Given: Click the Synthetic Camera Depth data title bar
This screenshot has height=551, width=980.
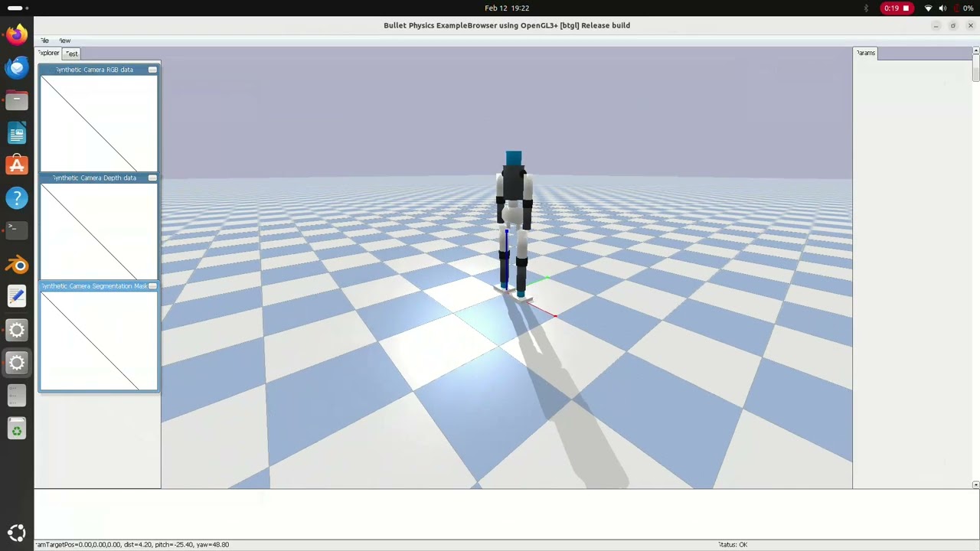Looking at the screenshot, I should [x=99, y=178].
